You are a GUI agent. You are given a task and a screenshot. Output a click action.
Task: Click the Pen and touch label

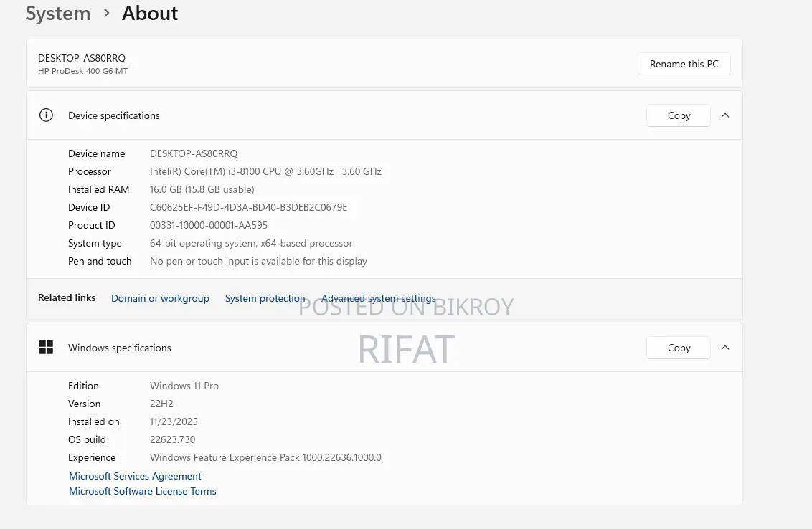[100, 261]
